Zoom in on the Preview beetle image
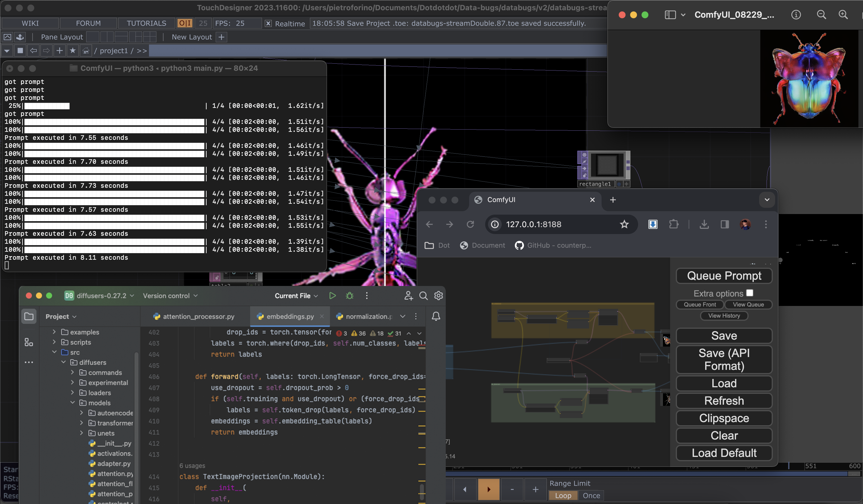863x504 pixels. pyautogui.click(x=843, y=15)
